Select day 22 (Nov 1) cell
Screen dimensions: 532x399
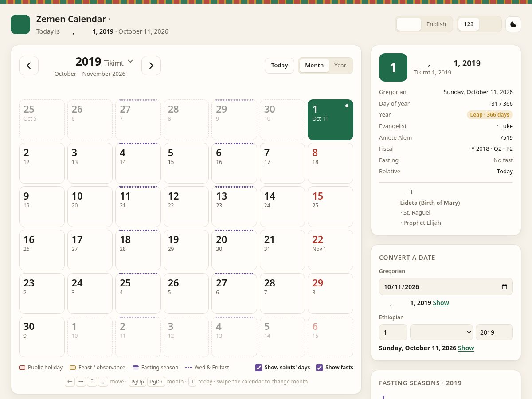(x=331, y=250)
